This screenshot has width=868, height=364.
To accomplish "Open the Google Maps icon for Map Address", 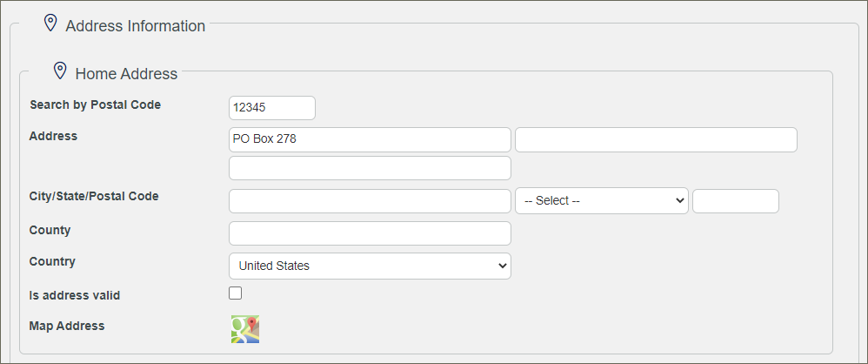I will pyautogui.click(x=244, y=329).
